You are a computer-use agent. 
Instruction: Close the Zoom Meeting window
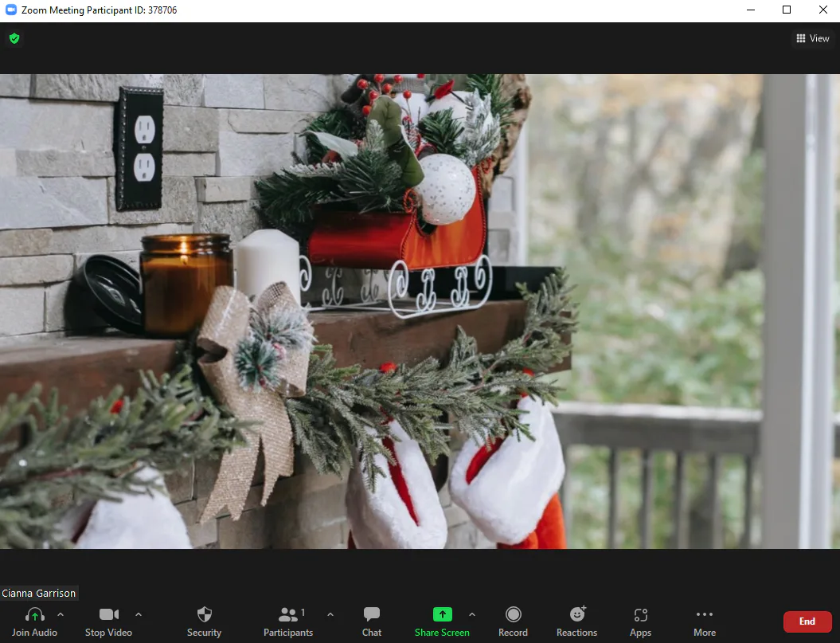[x=823, y=10]
